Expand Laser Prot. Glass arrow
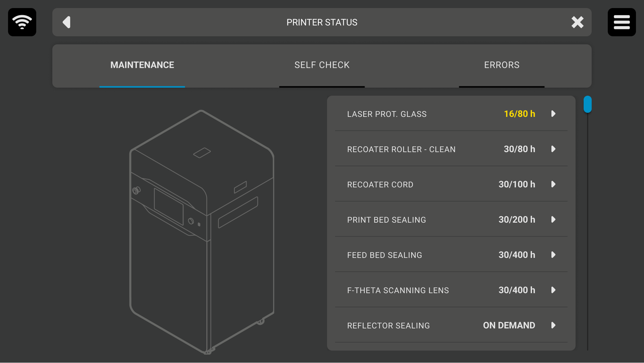The height and width of the screenshot is (363, 644). tap(553, 114)
